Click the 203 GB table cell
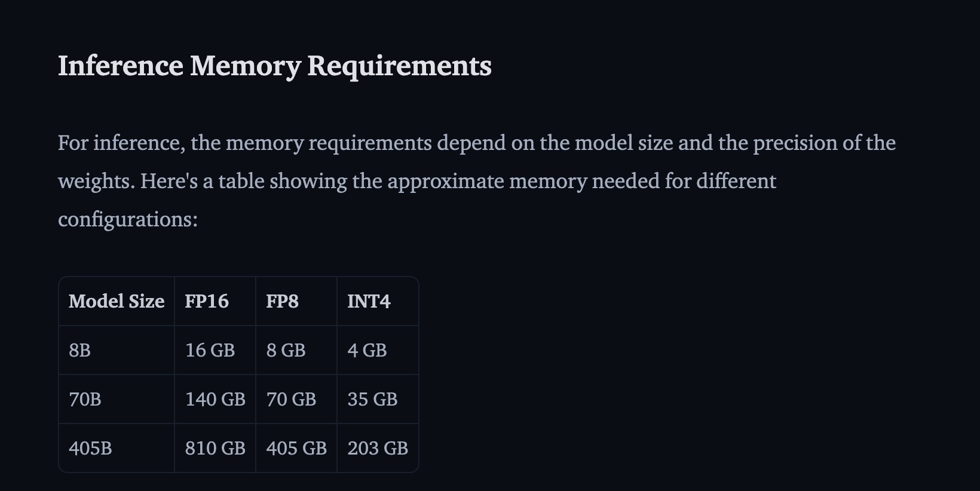Screen dimensions: 980x491 (x=378, y=448)
